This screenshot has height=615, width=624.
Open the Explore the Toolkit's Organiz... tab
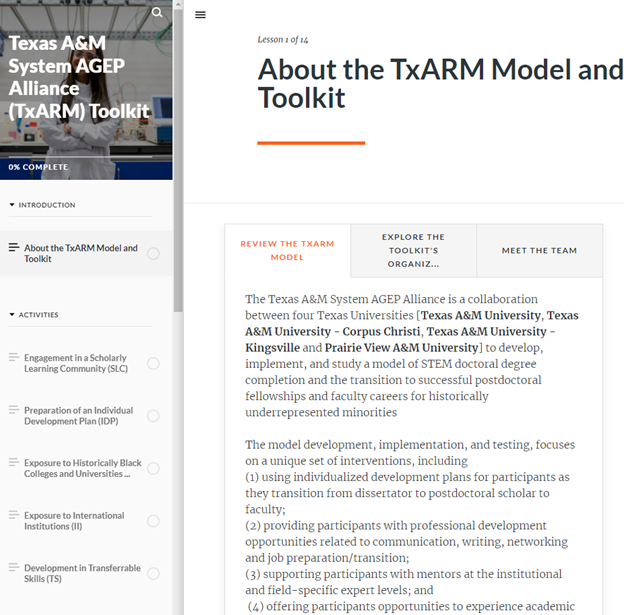(x=413, y=250)
